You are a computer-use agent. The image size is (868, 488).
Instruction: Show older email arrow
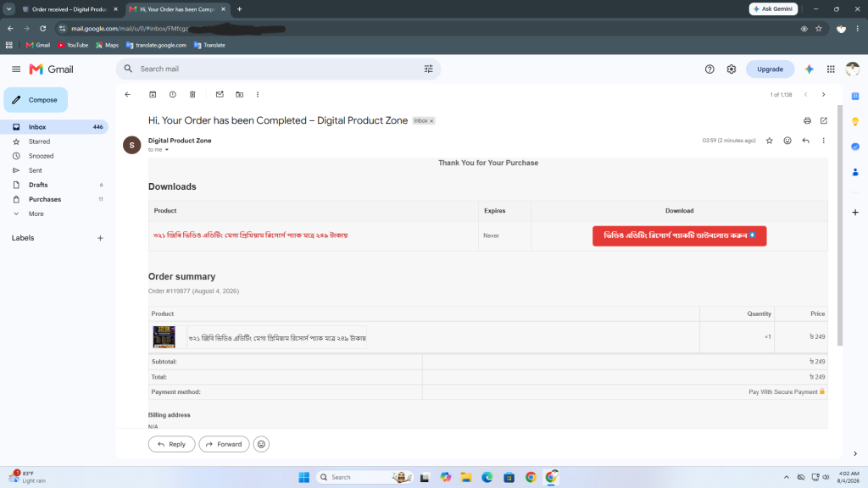(824, 95)
